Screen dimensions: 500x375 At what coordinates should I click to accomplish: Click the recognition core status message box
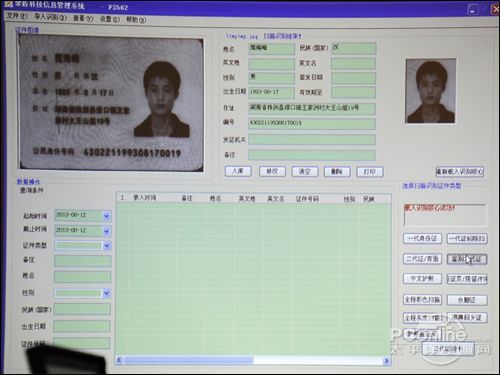tap(445, 214)
